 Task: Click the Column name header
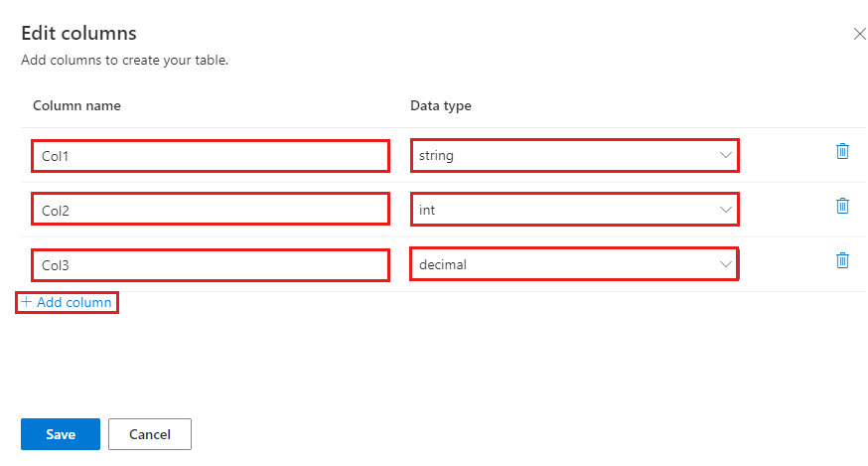pyautogui.click(x=76, y=105)
